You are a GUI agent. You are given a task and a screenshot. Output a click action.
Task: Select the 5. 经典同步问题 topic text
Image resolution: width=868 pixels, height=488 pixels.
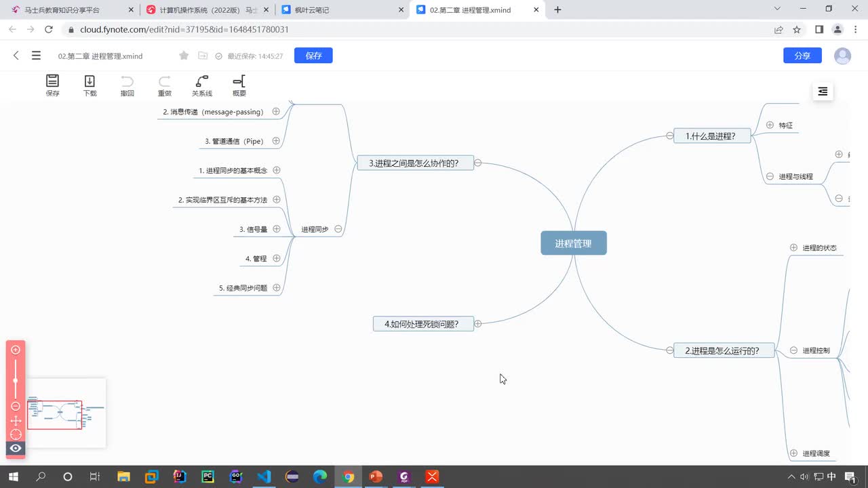coord(243,288)
